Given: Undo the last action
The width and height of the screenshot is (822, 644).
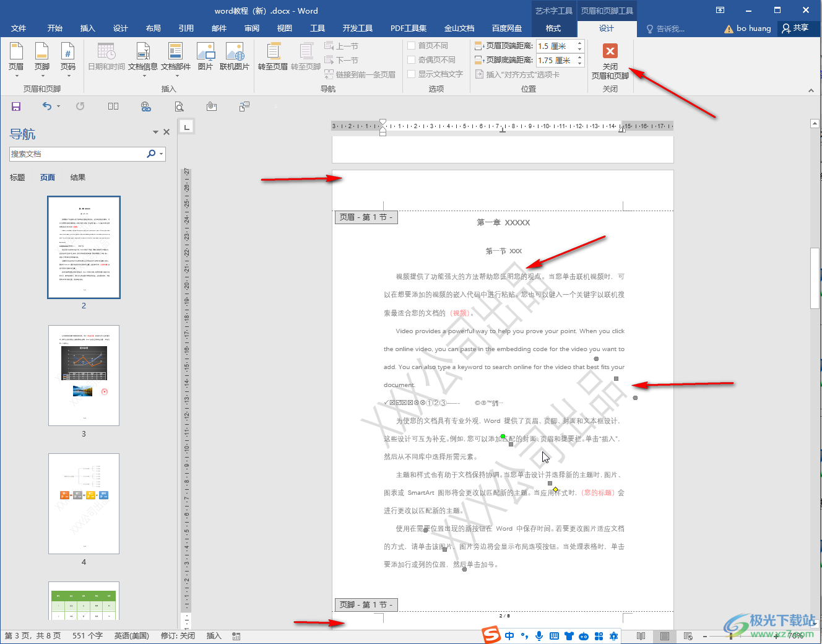Looking at the screenshot, I should [47, 107].
